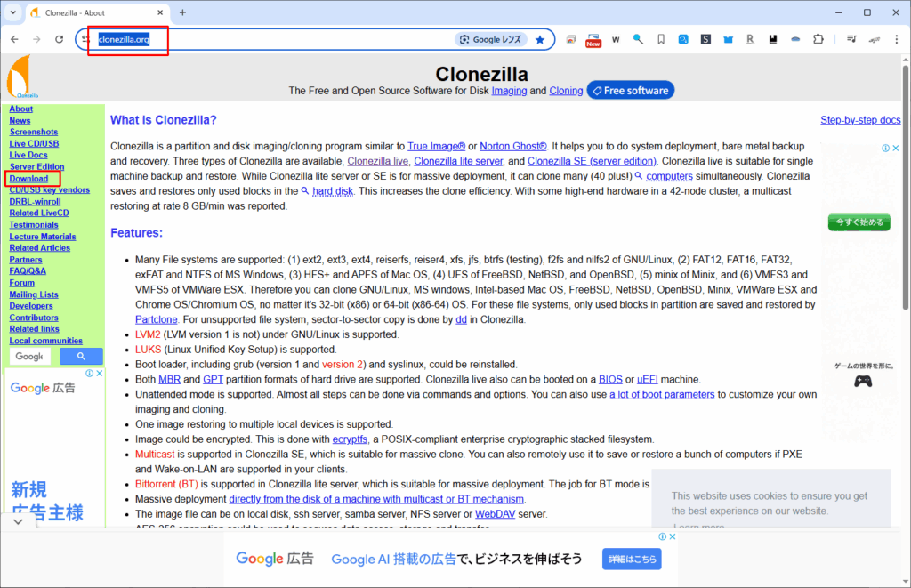
Task: Open About in the sidebar menu
Action: (21, 109)
